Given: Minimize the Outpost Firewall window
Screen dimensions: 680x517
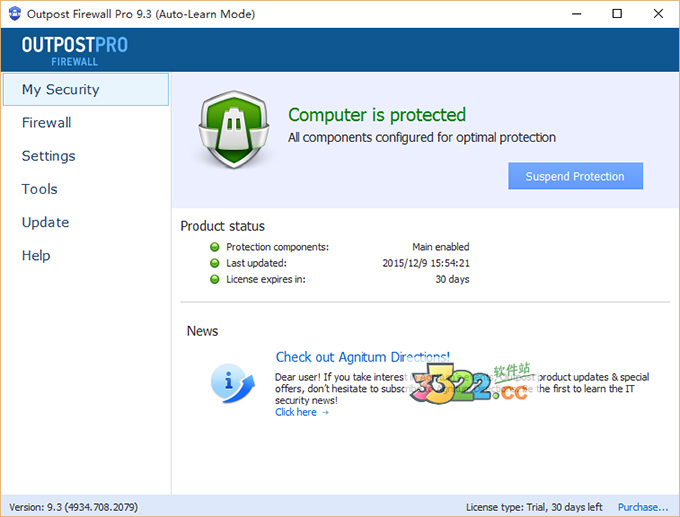Looking at the screenshot, I should click(576, 14).
